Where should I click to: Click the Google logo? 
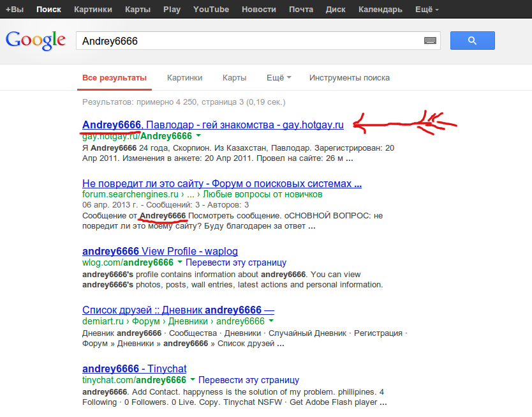coord(36,40)
